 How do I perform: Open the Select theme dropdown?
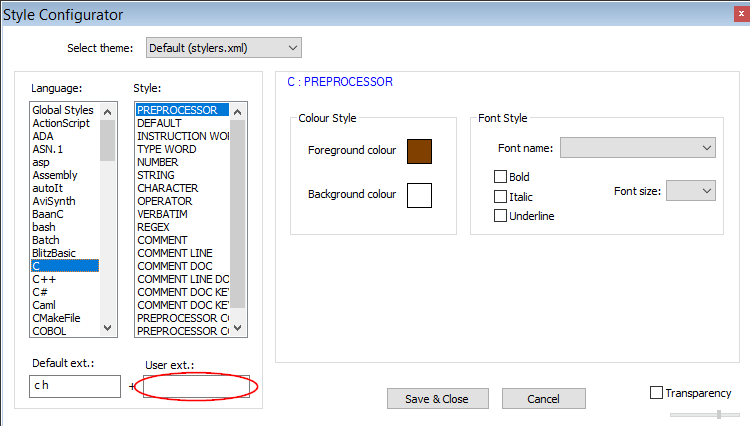point(223,48)
